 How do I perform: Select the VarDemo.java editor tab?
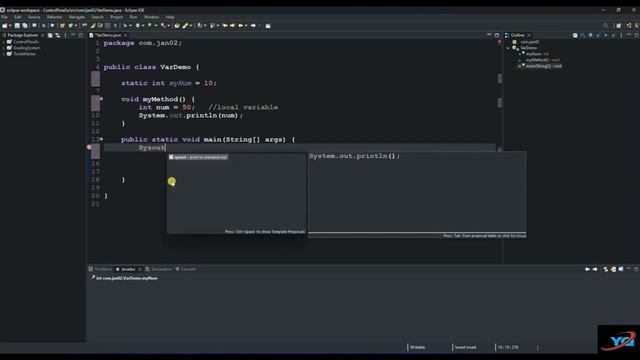(108, 35)
